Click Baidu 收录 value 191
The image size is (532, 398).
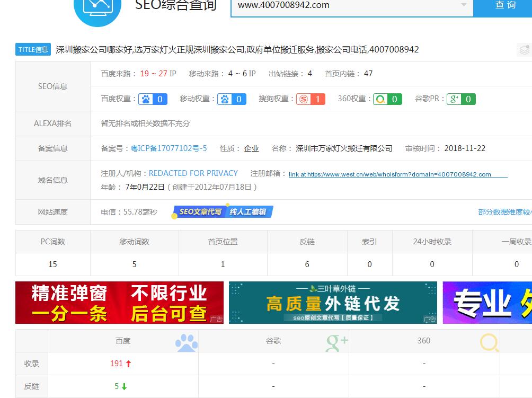coord(117,364)
